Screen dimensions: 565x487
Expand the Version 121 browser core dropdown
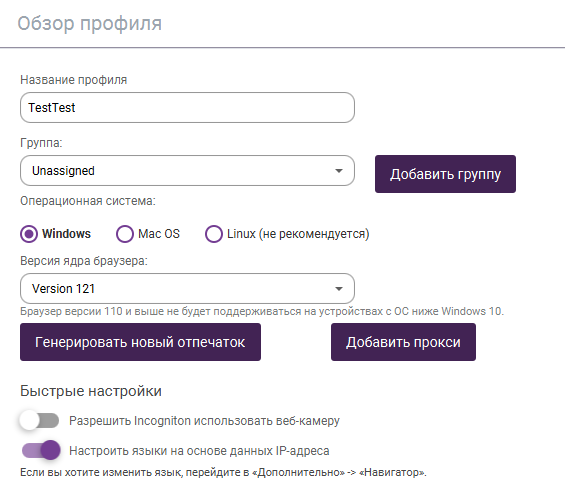(x=187, y=289)
